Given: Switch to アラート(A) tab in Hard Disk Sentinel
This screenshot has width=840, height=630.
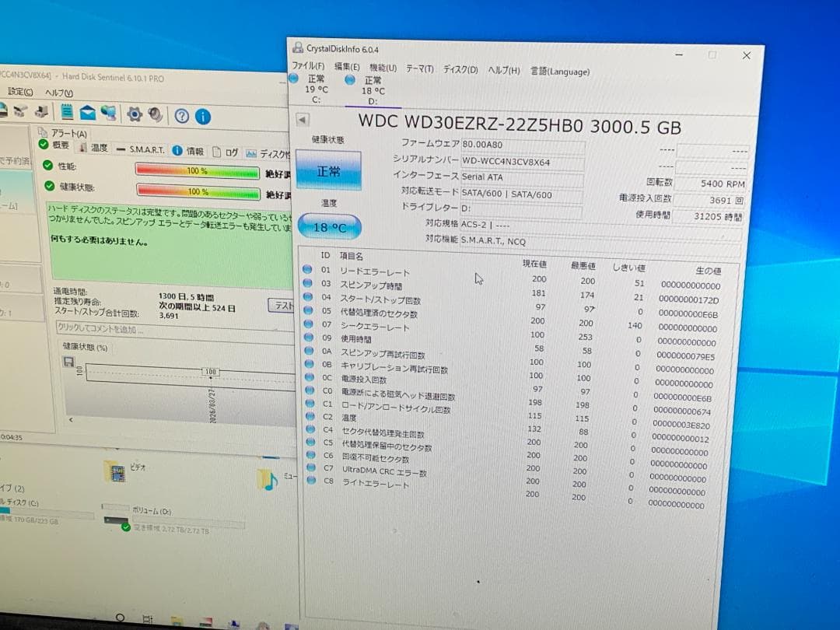Looking at the screenshot, I should coord(63,133).
